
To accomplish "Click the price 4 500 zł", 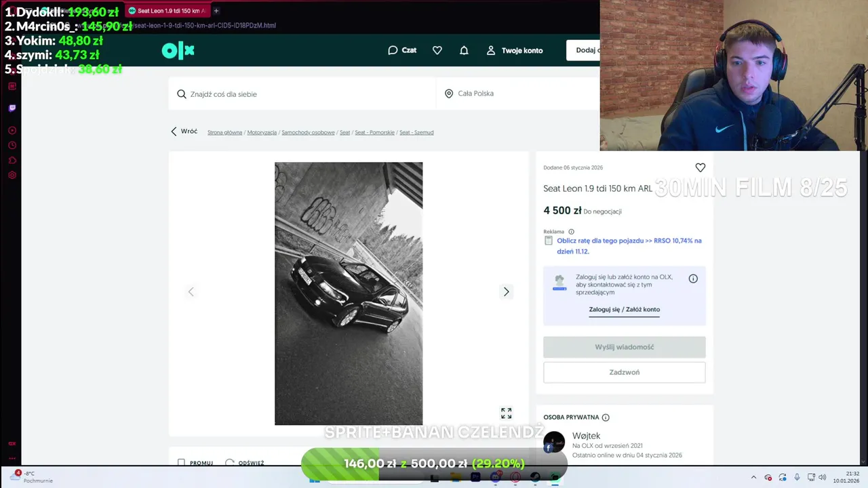I will [x=562, y=210].
